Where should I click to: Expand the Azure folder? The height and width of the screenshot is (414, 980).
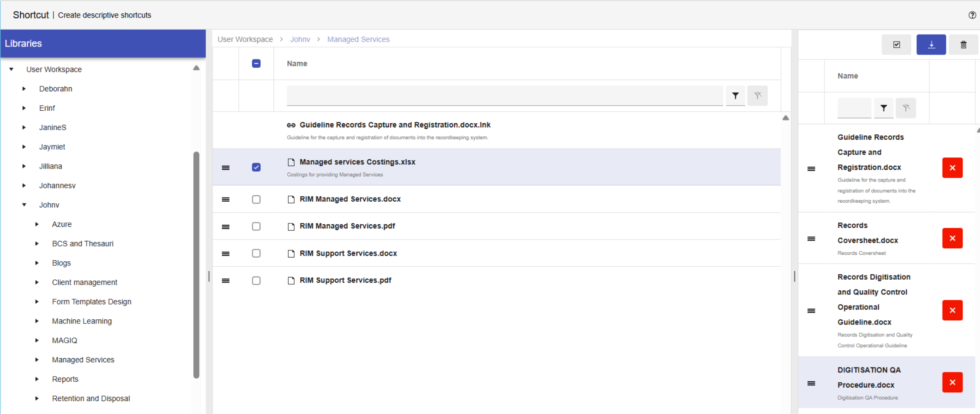pyautogui.click(x=37, y=224)
